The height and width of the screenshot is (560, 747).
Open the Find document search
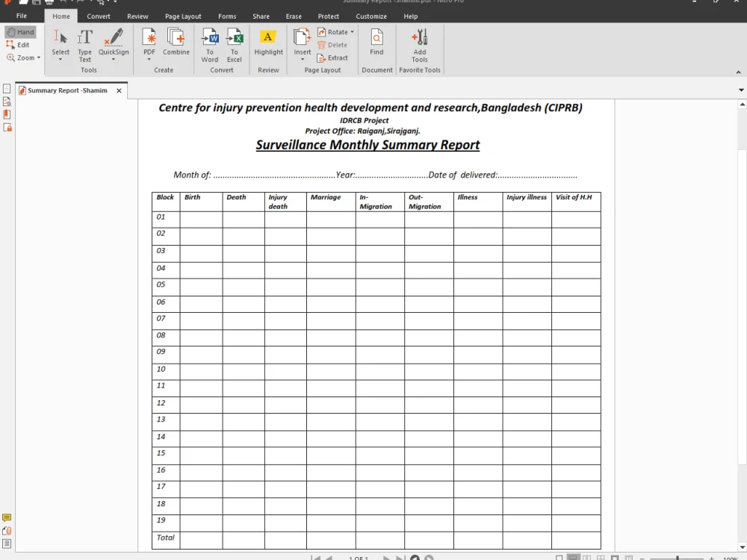click(x=376, y=42)
